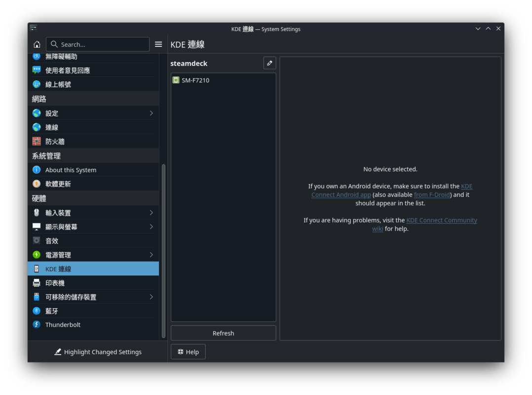Click the 藍牙 Bluetooth icon
532x395 pixels.
coord(37,311)
